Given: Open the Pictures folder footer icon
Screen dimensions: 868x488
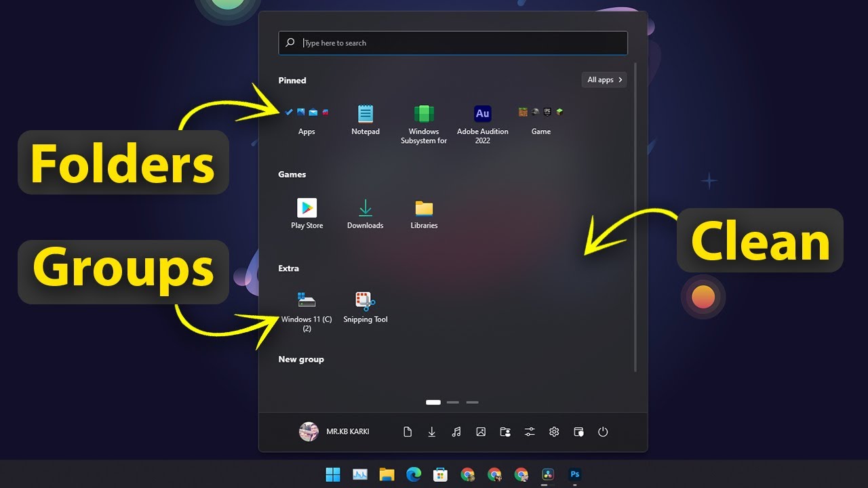Looking at the screenshot, I should 481,432.
